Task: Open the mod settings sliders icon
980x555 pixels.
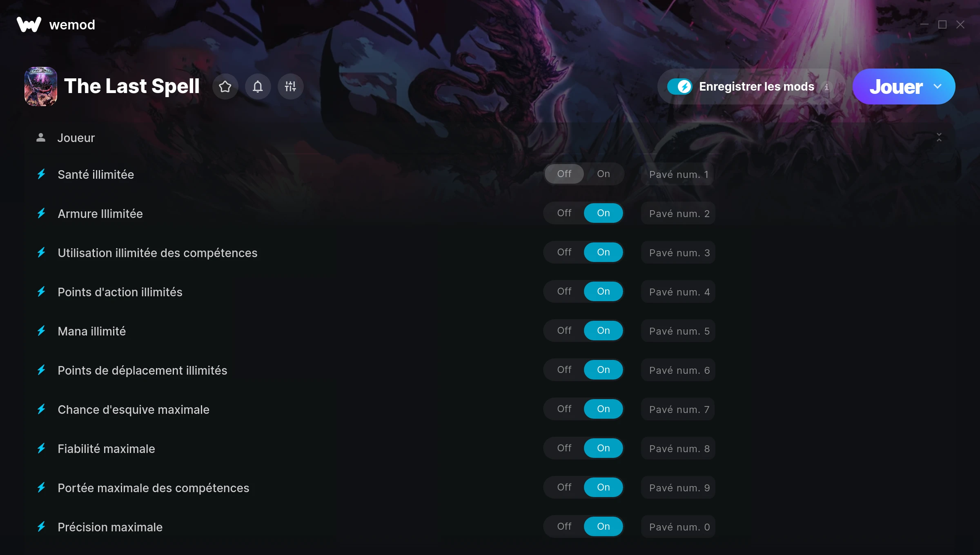Action: point(290,87)
